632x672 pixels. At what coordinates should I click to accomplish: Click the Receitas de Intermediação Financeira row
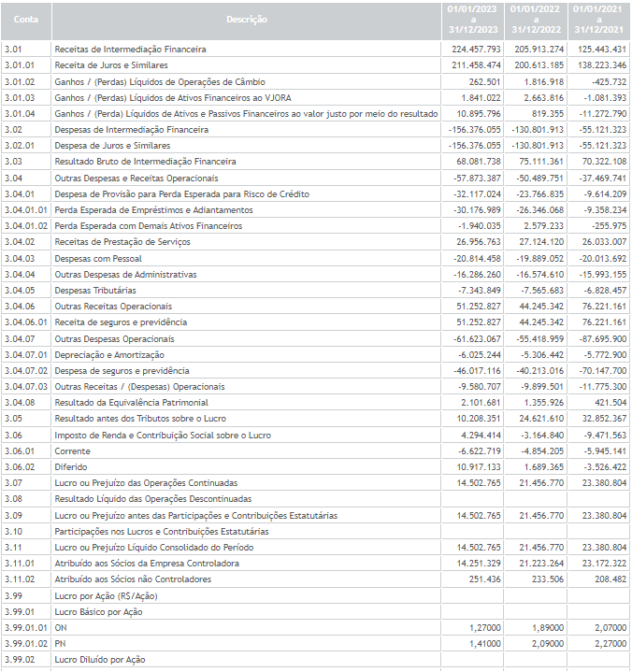pyautogui.click(x=316, y=50)
